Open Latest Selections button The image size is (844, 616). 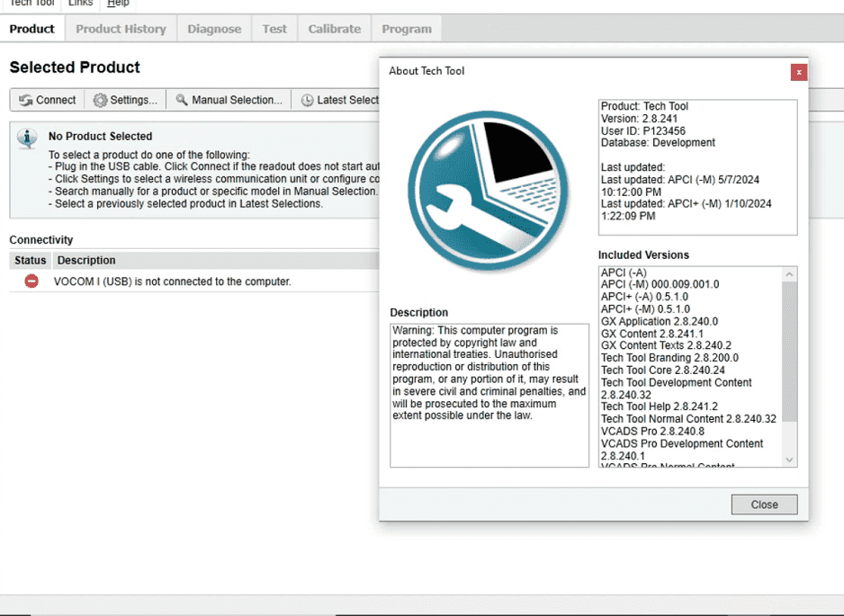336,100
